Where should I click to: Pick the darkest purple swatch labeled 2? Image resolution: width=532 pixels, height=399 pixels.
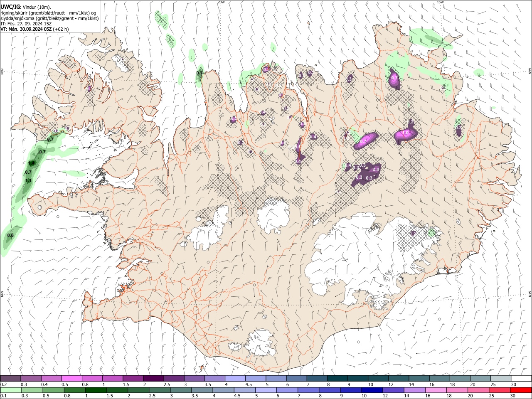[x=153, y=378]
